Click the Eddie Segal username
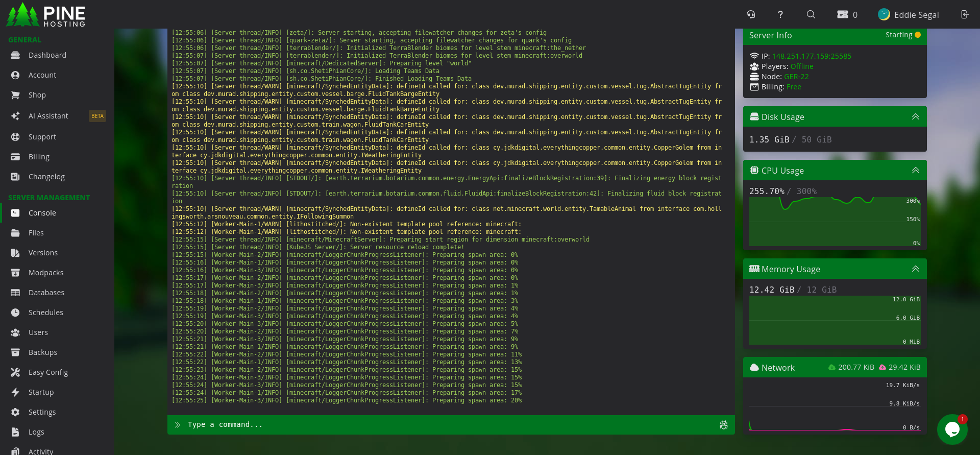This screenshot has height=455, width=980. (x=916, y=15)
